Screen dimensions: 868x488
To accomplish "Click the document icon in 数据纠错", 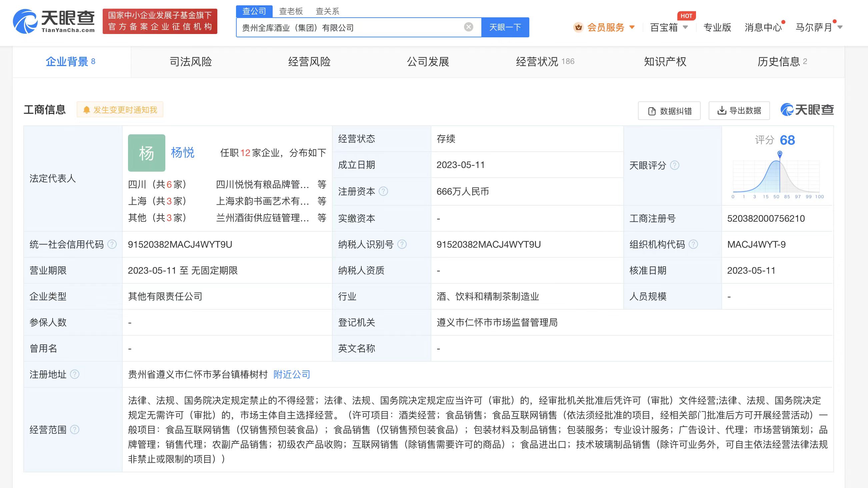I will (x=652, y=111).
